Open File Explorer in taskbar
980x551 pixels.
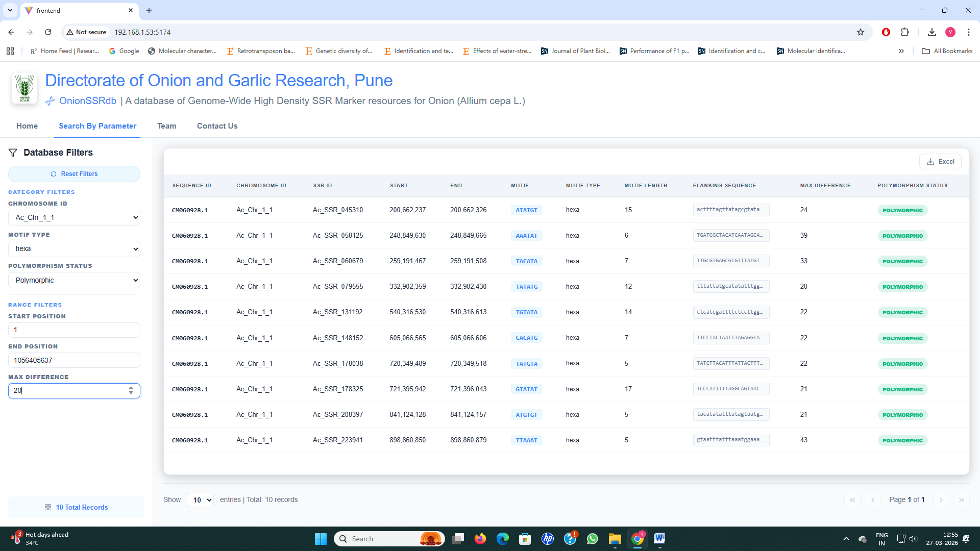(615, 539)
